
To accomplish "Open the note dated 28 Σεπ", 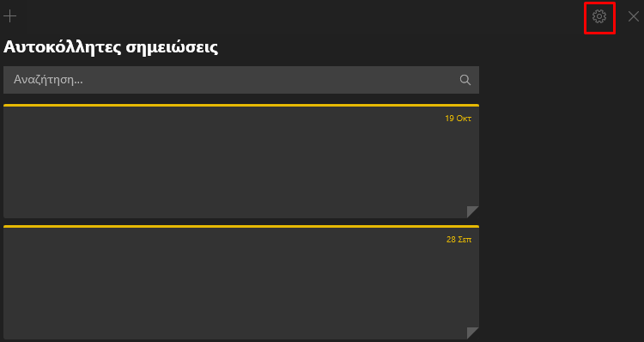I will 241,282.
